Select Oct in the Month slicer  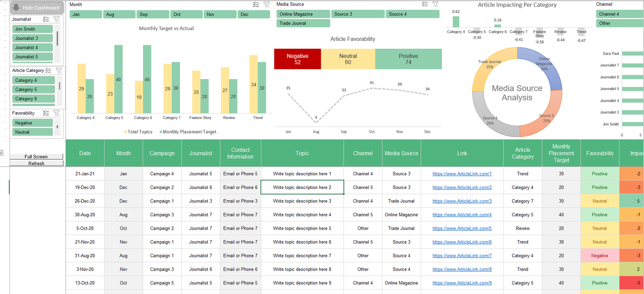tap(186, 14)
